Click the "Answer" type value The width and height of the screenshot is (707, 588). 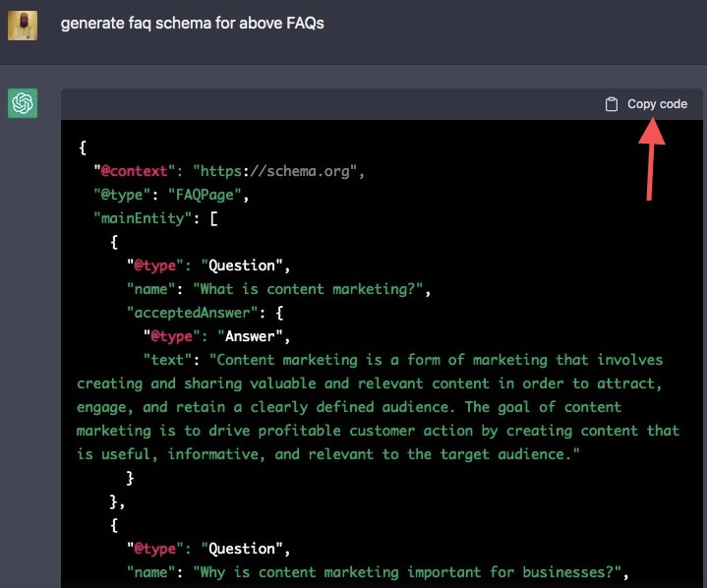coord(251,336)
